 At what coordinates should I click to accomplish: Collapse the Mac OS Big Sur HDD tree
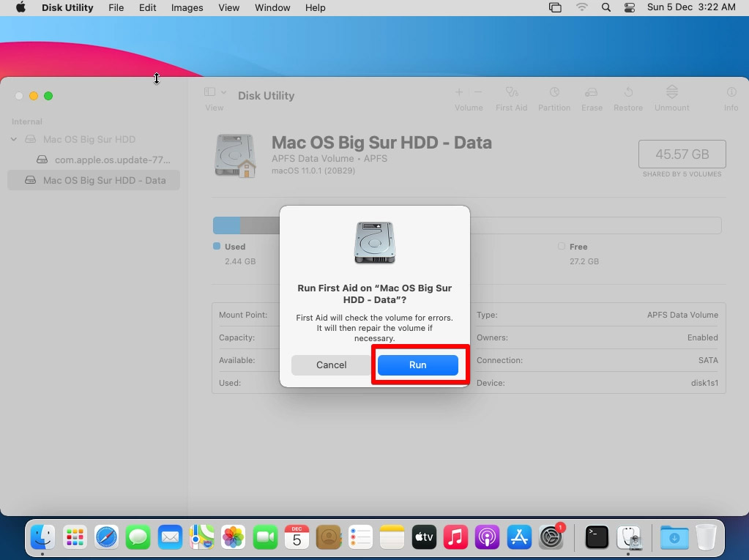pos(14,139)
